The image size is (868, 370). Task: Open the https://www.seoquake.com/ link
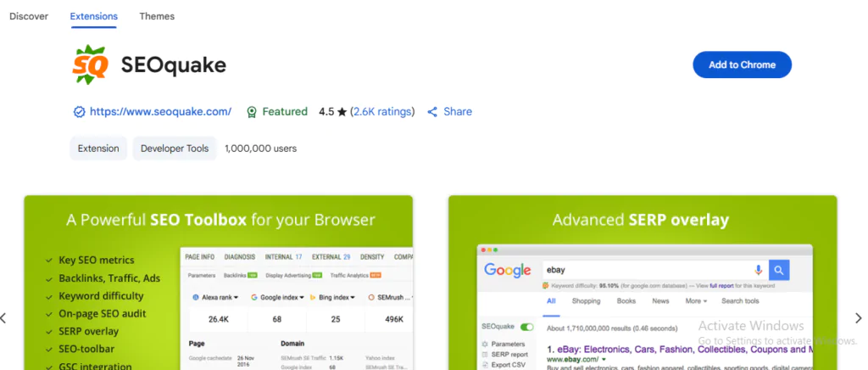pos(160,111)
